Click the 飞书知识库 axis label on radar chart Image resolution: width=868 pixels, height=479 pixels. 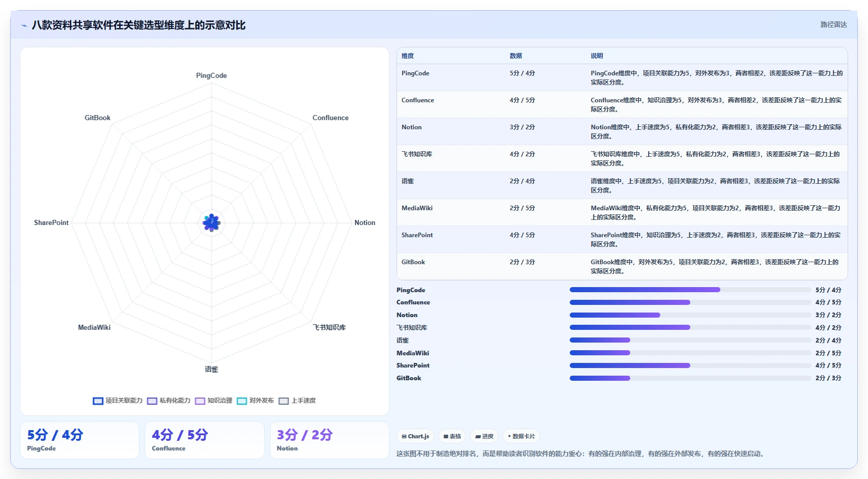click(329, 327)
